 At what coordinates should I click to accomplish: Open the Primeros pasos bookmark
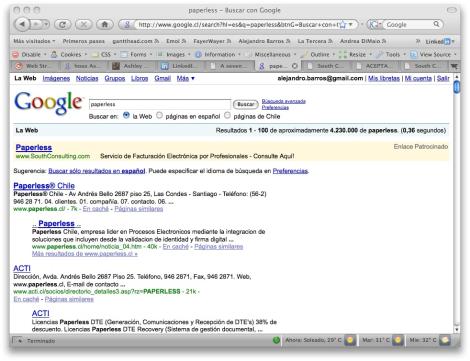[x=83, y=41]
